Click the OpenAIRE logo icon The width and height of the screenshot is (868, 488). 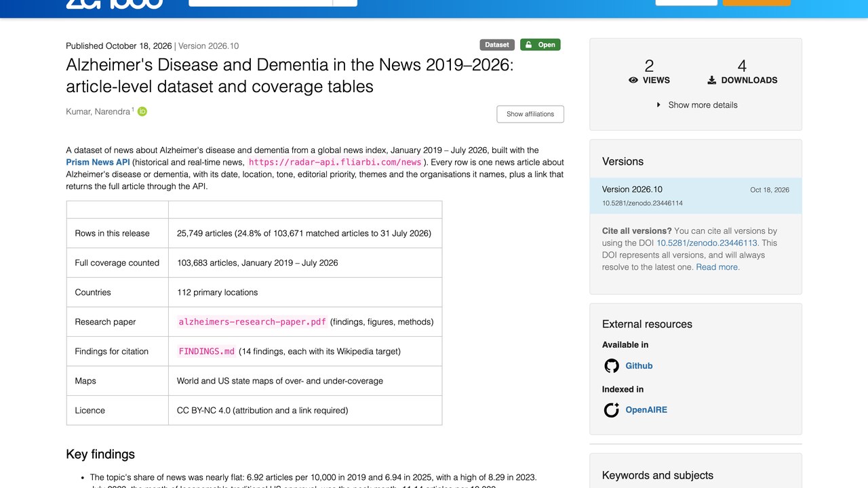612,410
